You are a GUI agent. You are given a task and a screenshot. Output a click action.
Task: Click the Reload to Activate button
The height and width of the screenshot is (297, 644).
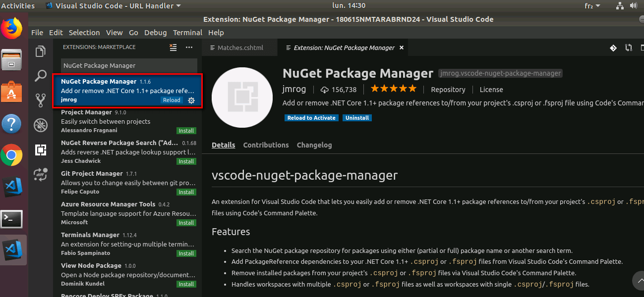[311, 118]
